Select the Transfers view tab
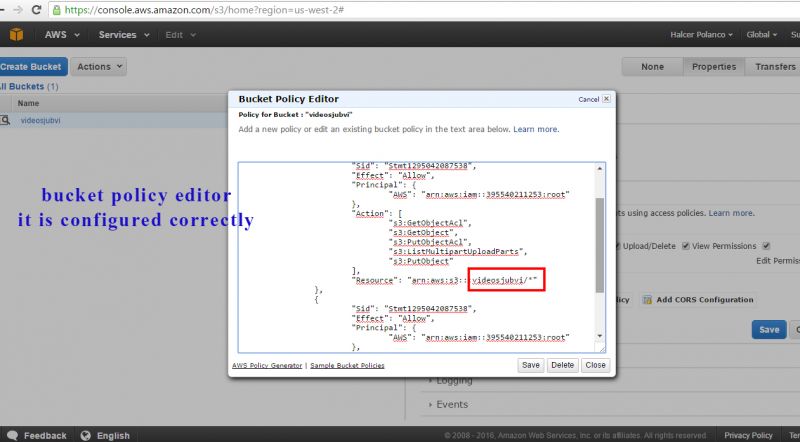This screenshot has width=800, height=442. pyautogui.click(x=773, y=67)
